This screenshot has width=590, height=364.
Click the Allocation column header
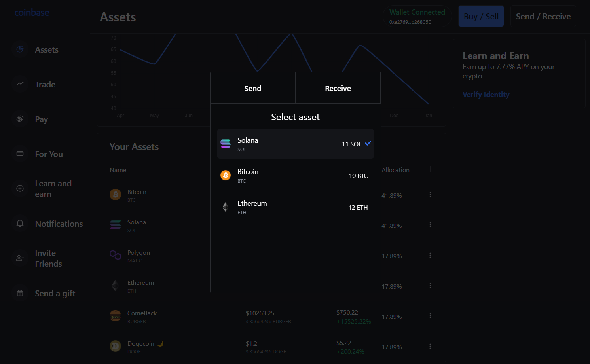click(395, 170)
